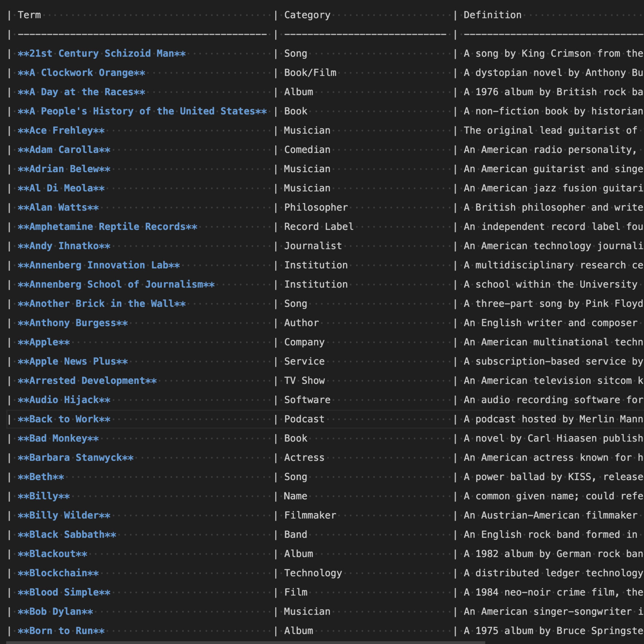The width and height of the screenshot is (644, 644).
Task: Click the 'Podcast' category cell
Action: [304, 419]
